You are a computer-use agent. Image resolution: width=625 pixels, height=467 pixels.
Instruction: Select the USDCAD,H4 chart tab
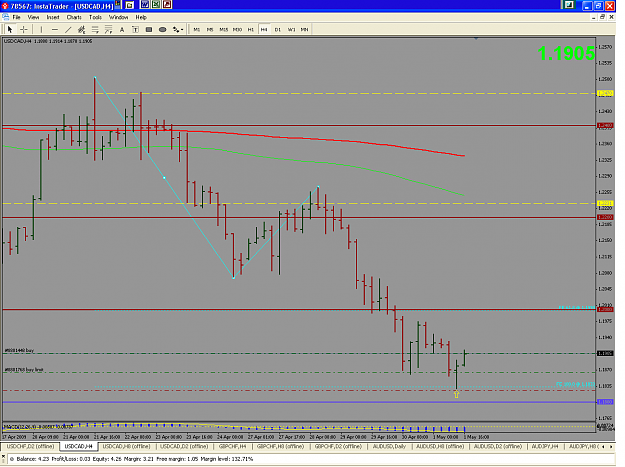tap(79, 446)
